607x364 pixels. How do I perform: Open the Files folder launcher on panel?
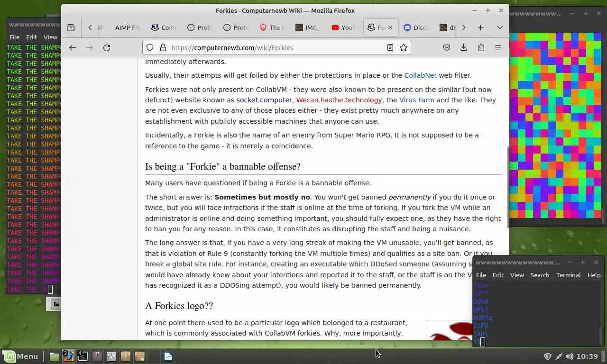(x=55, y=356)
